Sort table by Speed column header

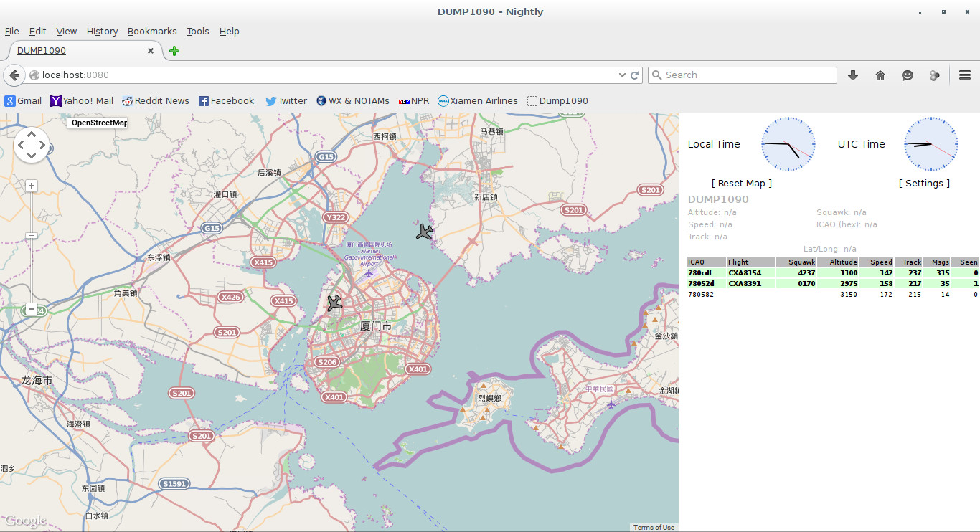click(877, 262)
